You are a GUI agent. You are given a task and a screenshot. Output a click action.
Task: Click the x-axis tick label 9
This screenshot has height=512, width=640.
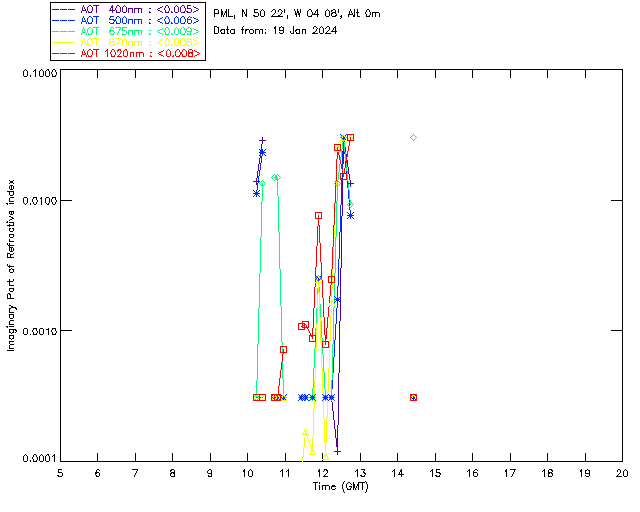pos(210,473)
